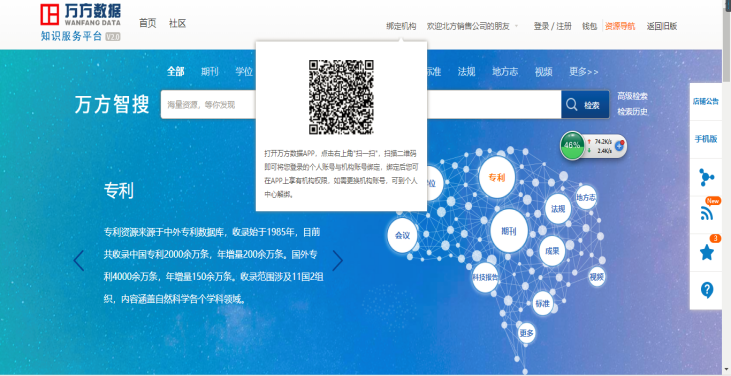This screenshot has height=376, width=731.
Task: Go to 登录 / 注册 login link
Action: (552, 26)
